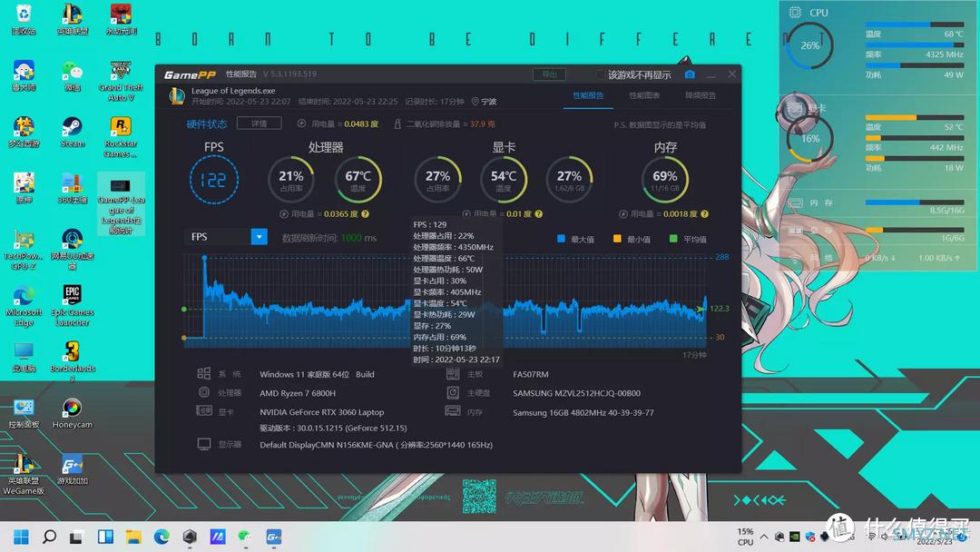Screen dimensions: 980x552
Task: Open Microsoft Edge desktop shortcut
Action: coord(24,306)
